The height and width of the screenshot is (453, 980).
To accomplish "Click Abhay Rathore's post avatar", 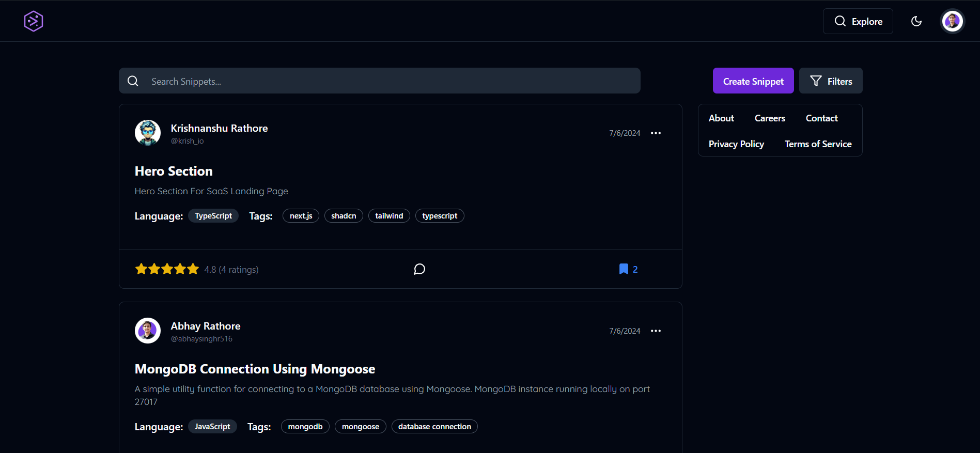I will (148, 331).
